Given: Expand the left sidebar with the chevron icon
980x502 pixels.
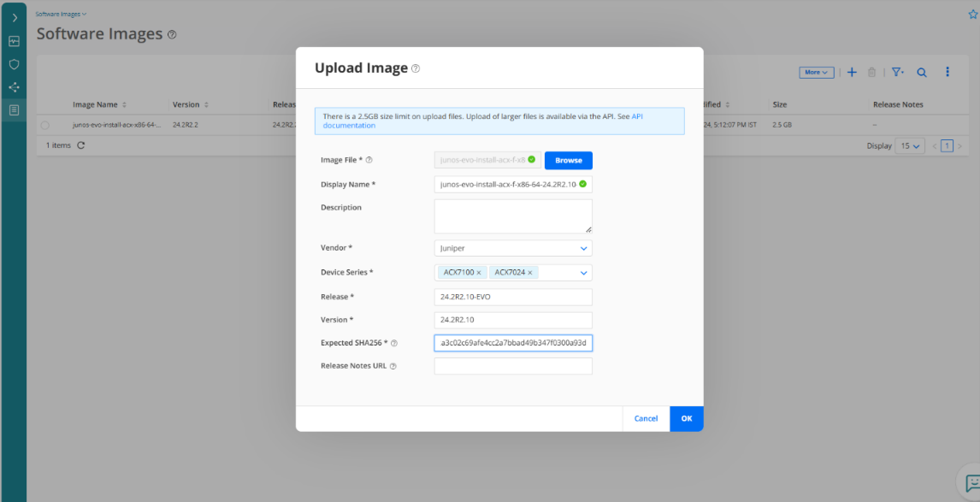Looking at the screenshot, I should pyautogui.click(x=14, y=17).
